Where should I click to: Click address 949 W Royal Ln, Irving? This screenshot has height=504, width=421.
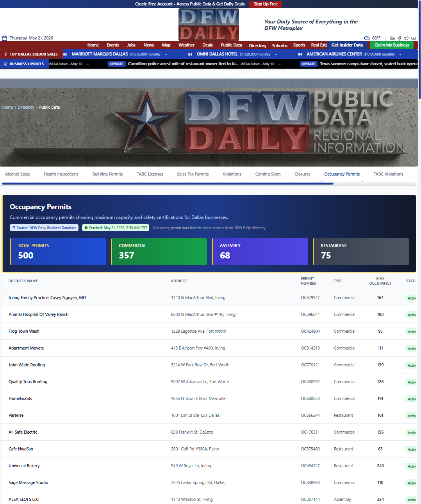(x=191, y=466)
